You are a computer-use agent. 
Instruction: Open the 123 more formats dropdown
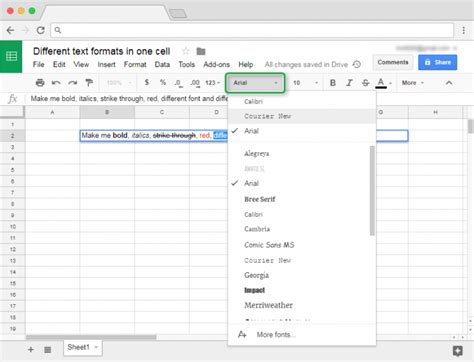point(212,83)
